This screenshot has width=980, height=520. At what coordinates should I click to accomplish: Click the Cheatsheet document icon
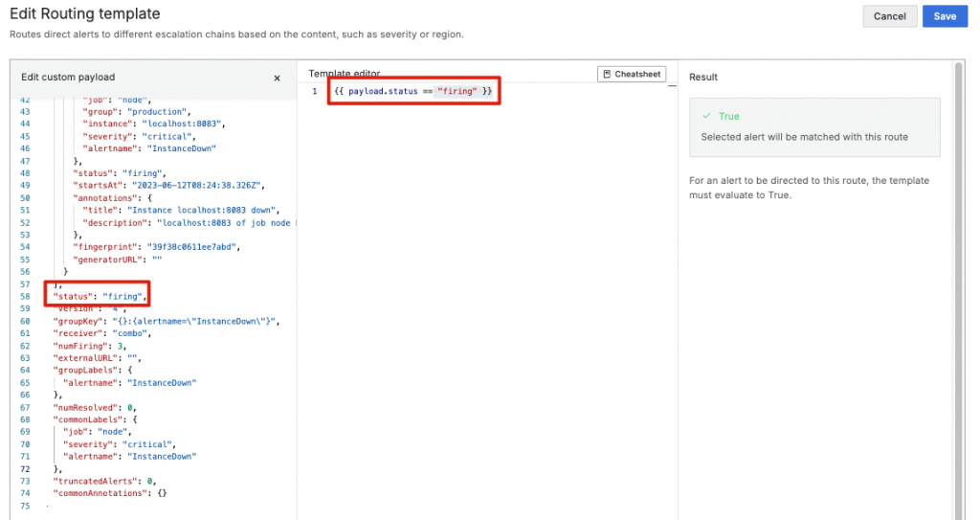click(x=607, y=74)
